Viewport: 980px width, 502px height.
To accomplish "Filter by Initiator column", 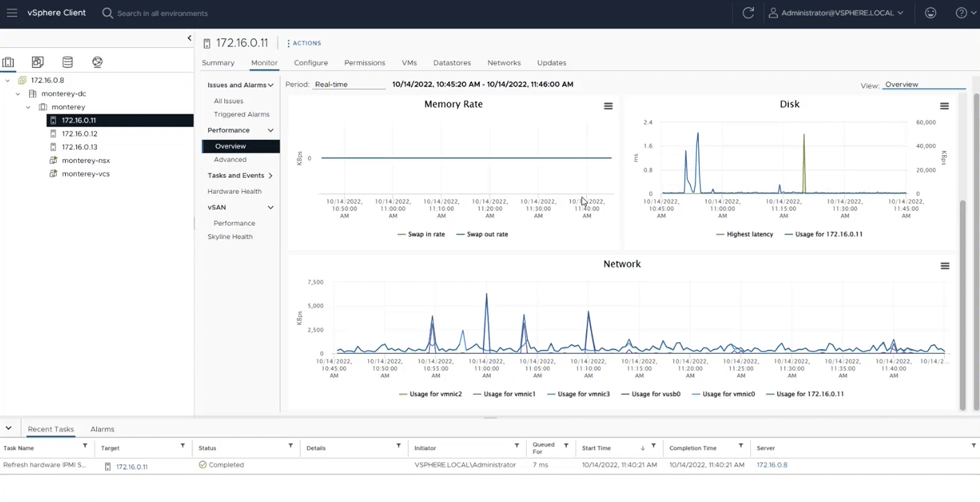I will pos(516,446).
